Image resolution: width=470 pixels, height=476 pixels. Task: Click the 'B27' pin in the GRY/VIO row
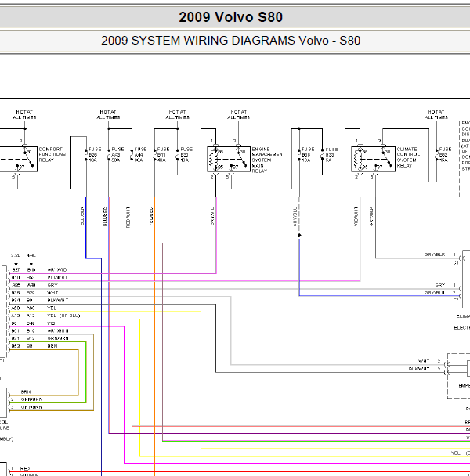click(x=16, y=269)
